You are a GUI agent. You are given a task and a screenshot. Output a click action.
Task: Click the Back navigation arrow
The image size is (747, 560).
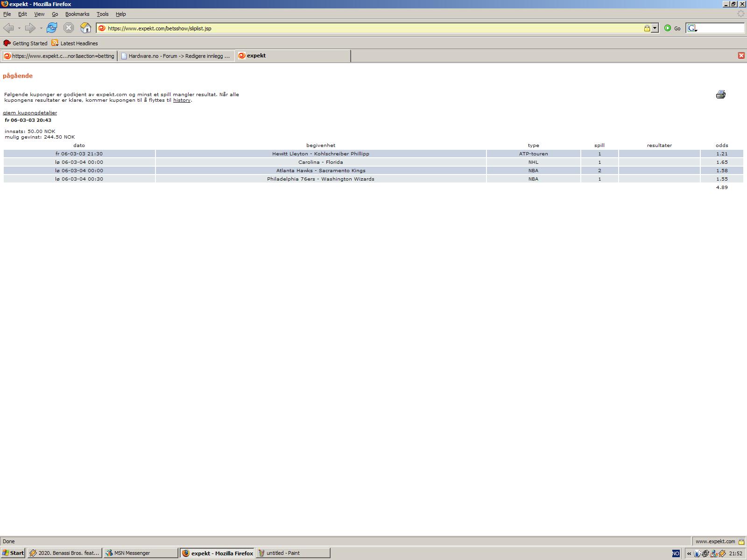tap(8, 28)
